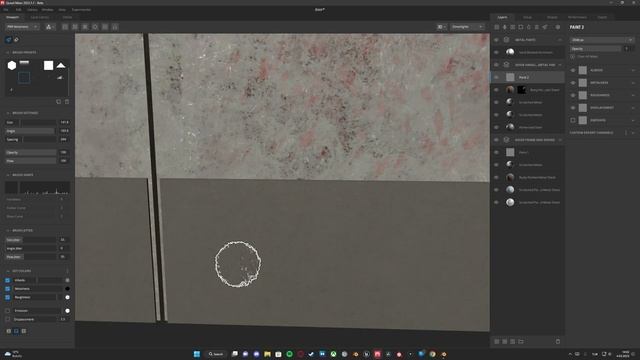
Task: Choose the white square brush preset
Action: [49, 65]
